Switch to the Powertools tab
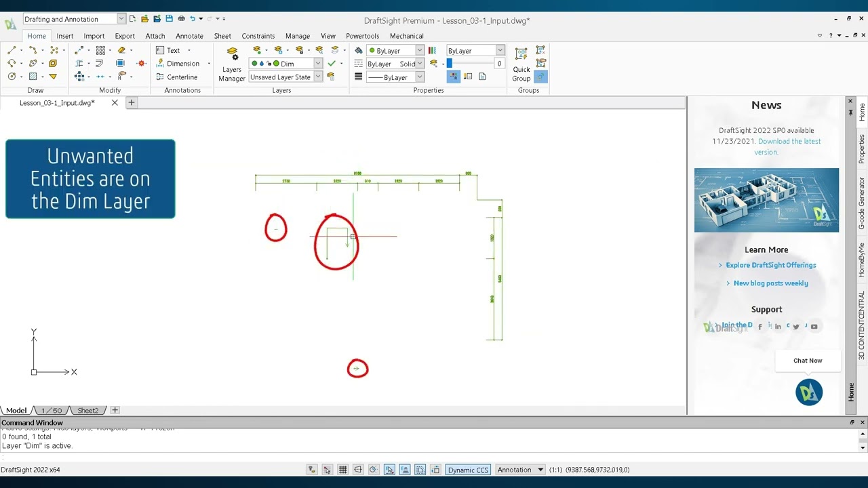Viewport: 868px width, 488px height. 363,36
